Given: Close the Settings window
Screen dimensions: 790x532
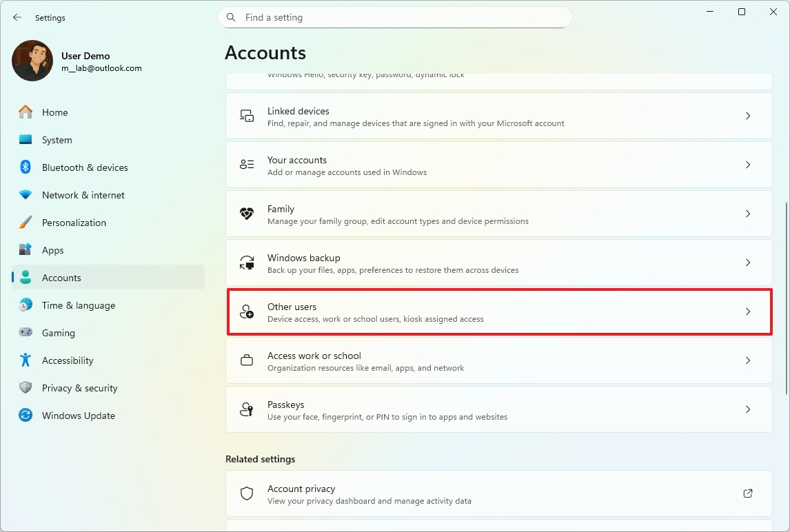Looking at the screenshot, I should tap(773, 12).
